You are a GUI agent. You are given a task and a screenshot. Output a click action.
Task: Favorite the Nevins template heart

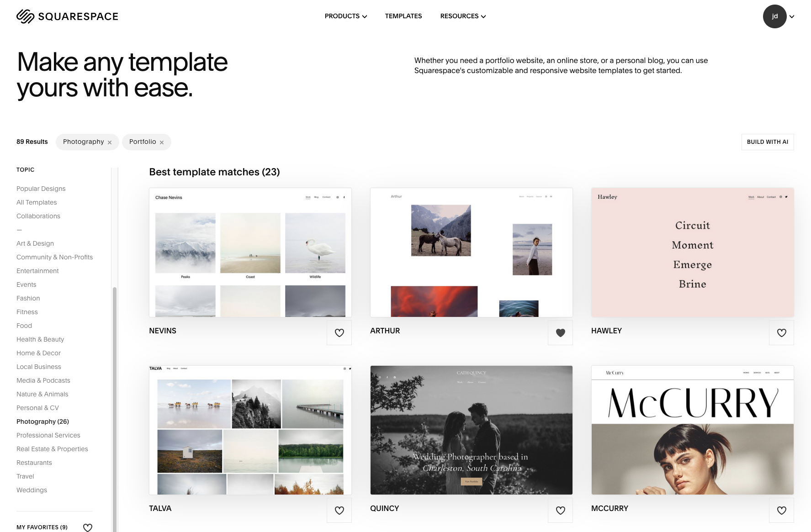(339, 333)
